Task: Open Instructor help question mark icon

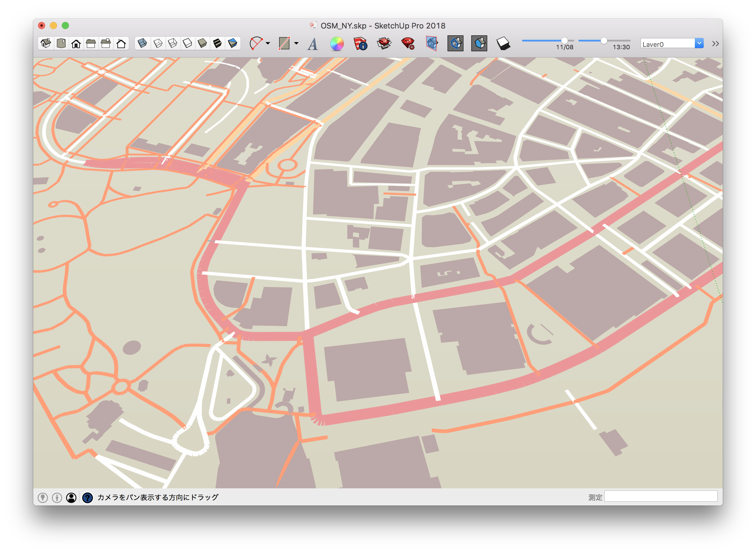Action: point(88,498)
